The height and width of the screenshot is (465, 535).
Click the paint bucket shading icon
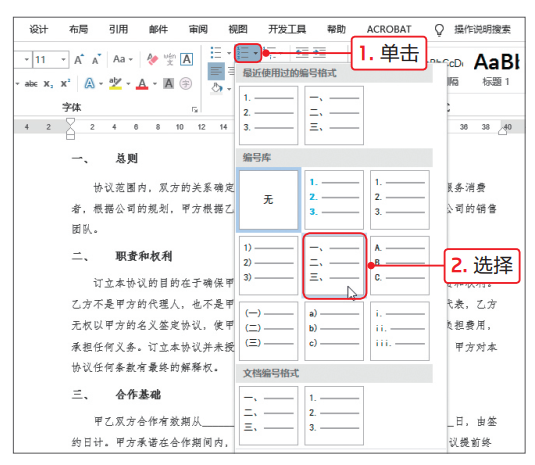(217, 88)
